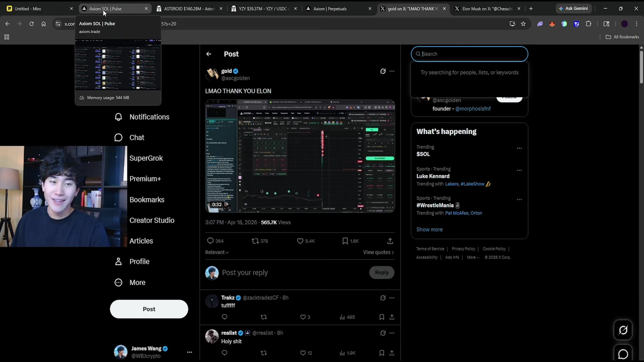Image resolution: width=644 pixels, height=362 pixels.
Task: Open the account menu dots beside James Wang
Action: (190, 352)
